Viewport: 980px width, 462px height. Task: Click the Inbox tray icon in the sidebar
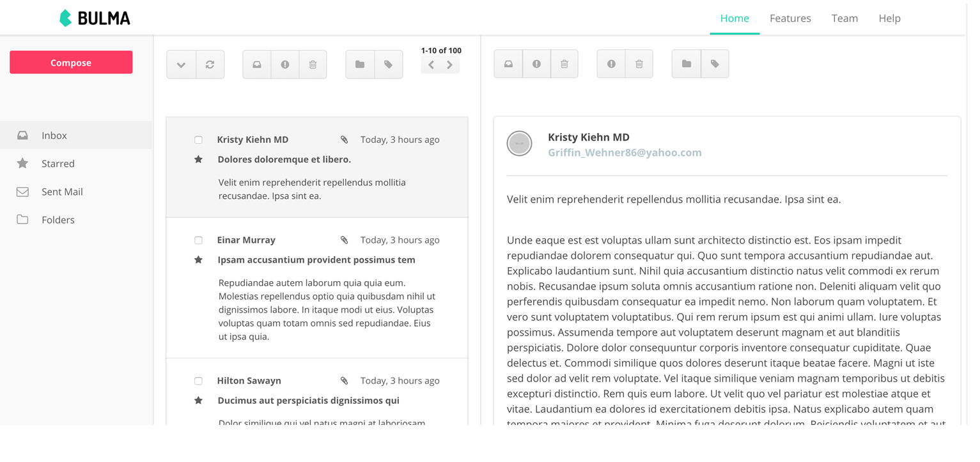point(22,135)
